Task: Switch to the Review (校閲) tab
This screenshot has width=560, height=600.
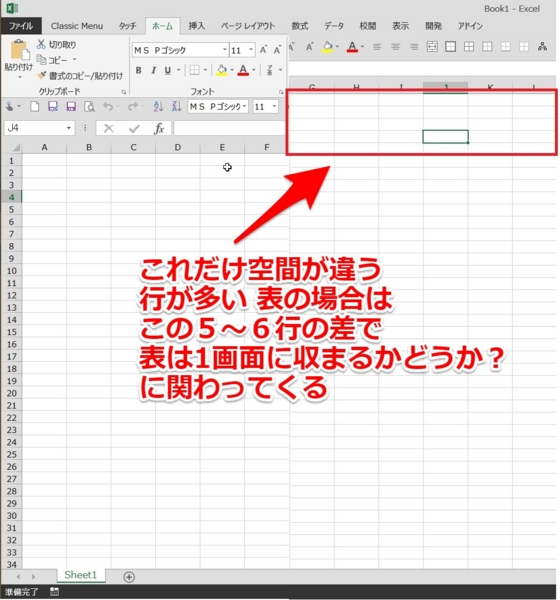Action: pos(367,26)
